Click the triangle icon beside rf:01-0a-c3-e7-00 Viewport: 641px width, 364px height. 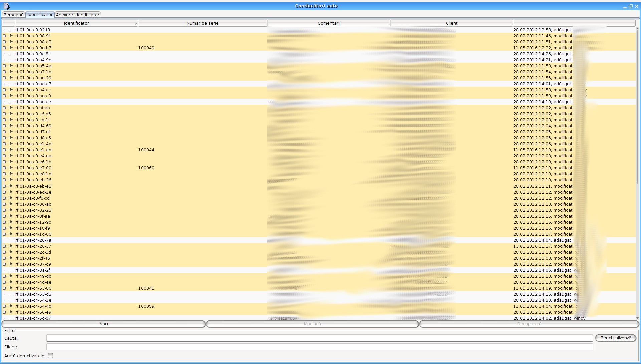(x=11, y=168)
